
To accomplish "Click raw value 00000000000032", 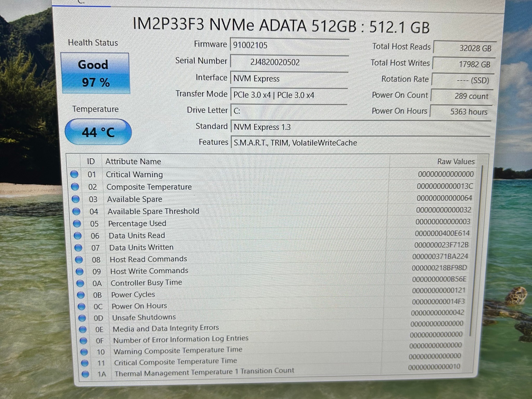I will pos(443,210).
